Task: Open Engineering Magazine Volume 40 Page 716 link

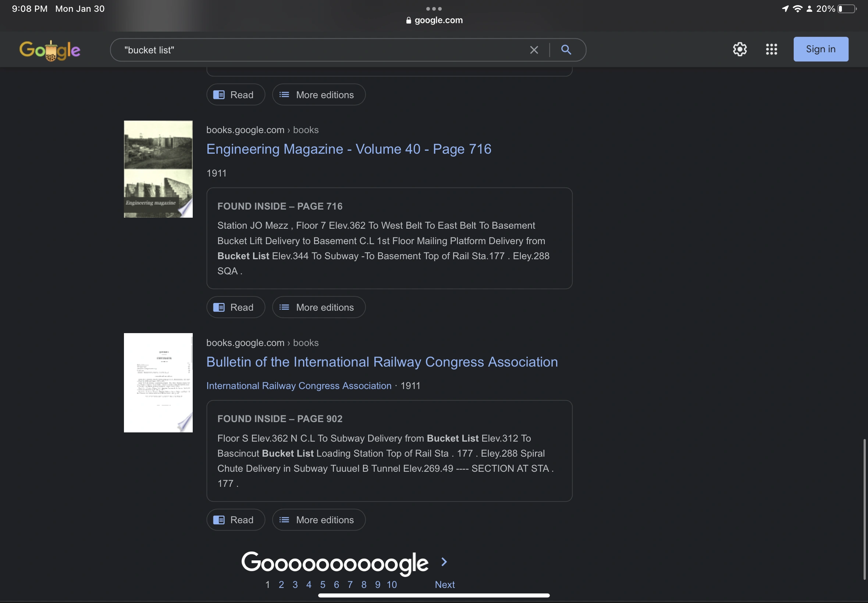Action: coord(348,149)
